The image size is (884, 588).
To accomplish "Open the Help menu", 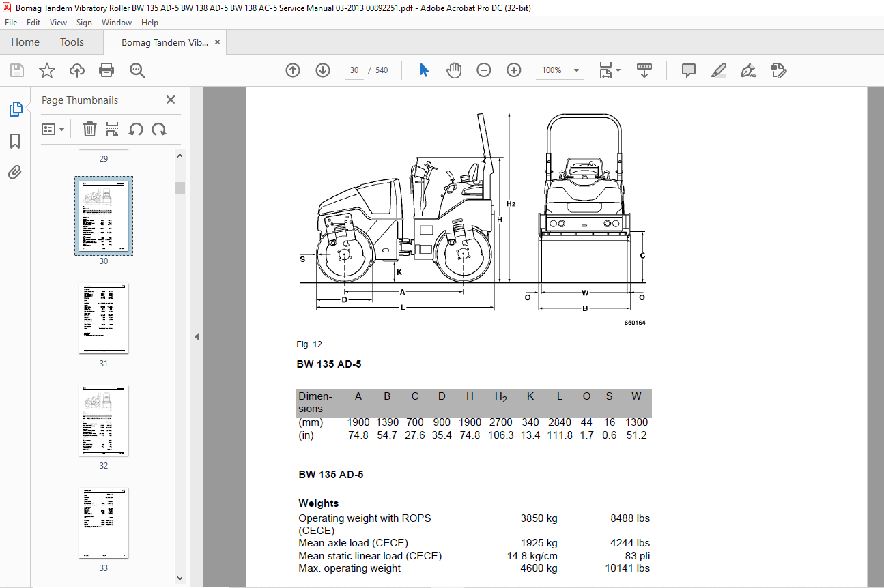I will click(149, 23).
